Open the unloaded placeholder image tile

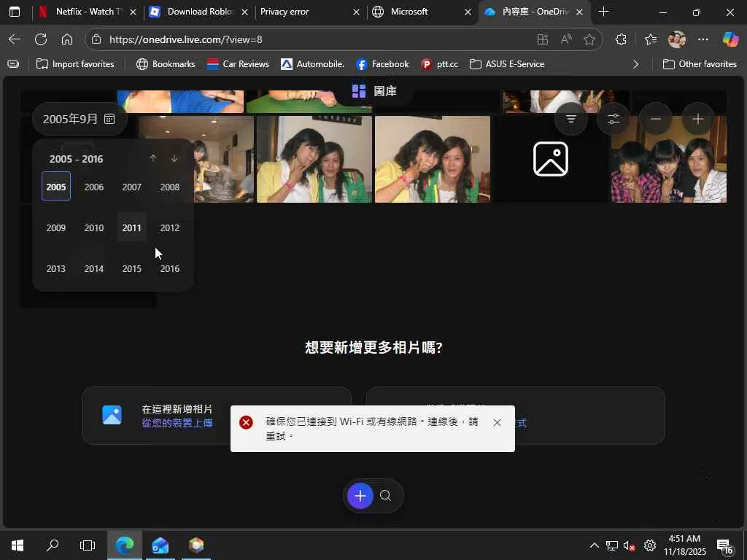pos(551,159)
